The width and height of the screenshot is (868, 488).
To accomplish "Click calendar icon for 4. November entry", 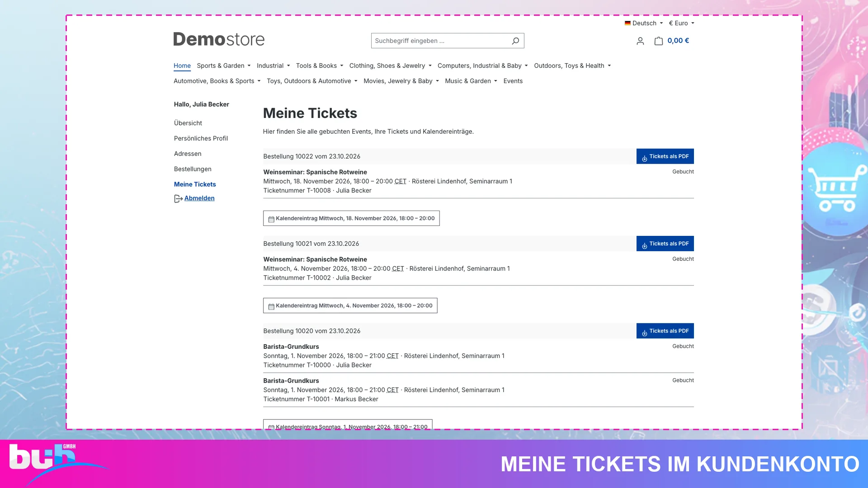I will 271,306.
